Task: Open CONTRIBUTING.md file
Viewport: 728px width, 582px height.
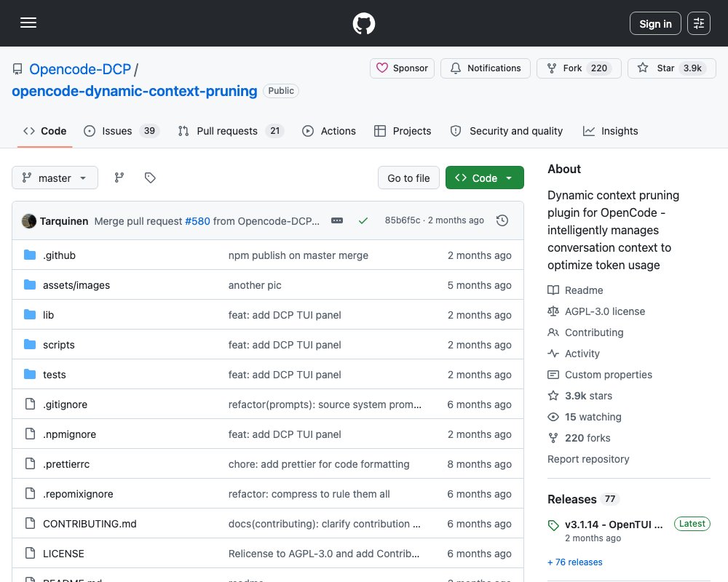Action: pyautogui.click(x=90, y=524)
